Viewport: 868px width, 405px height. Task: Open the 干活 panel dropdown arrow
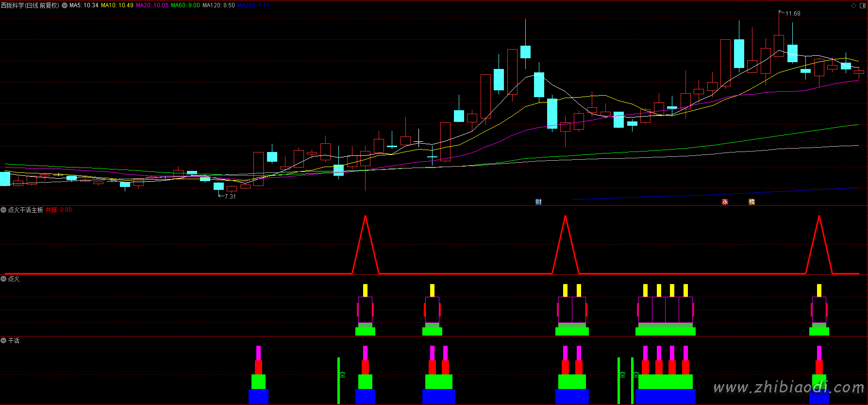click(x=3, y=340)
